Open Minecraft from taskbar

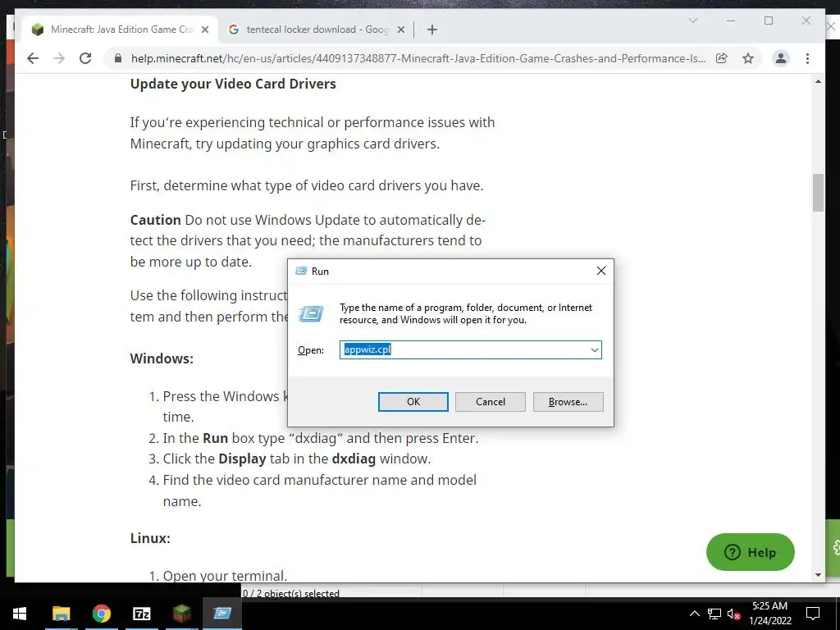coord(181,614)
